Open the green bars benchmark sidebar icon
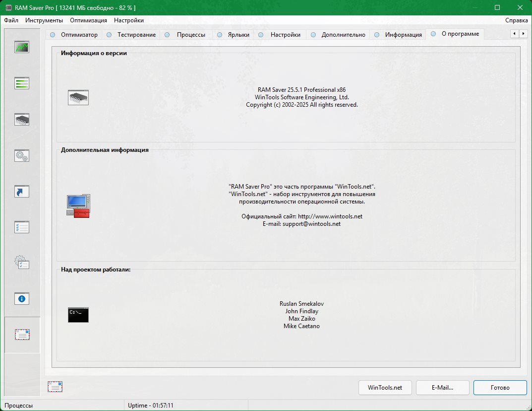This screenshot has height=411, width=532. [22, 83]
